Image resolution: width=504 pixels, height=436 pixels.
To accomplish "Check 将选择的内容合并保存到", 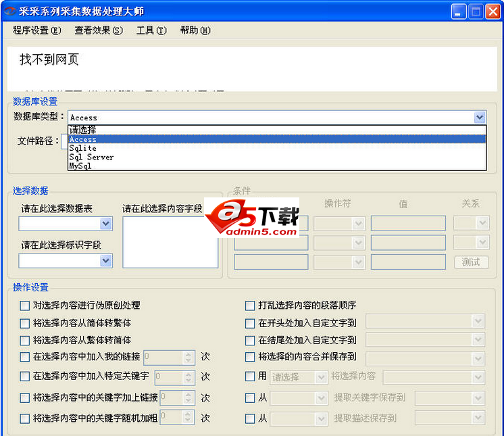I will [250, 357].
